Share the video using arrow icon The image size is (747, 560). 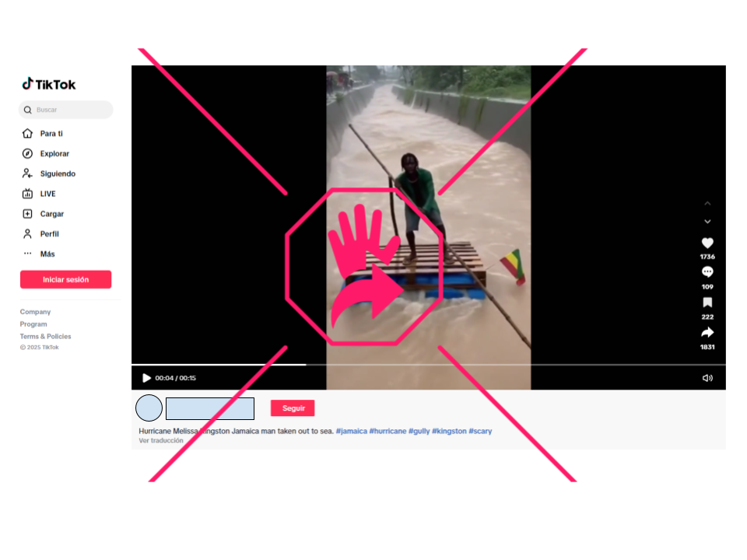pos(707,333)
